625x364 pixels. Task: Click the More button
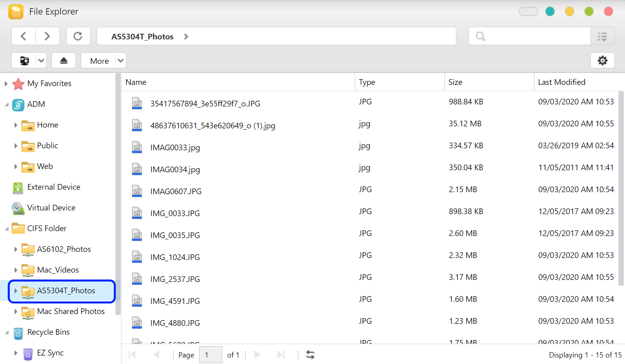point(99,61)
